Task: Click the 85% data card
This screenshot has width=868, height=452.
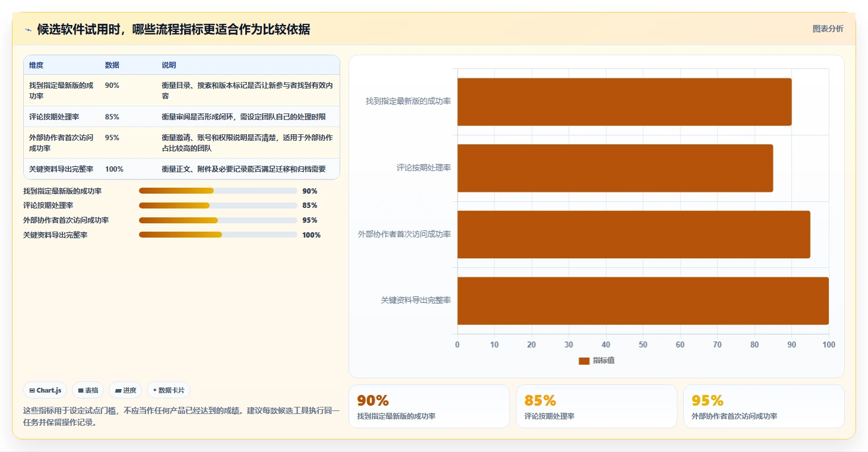Action: 597,406
